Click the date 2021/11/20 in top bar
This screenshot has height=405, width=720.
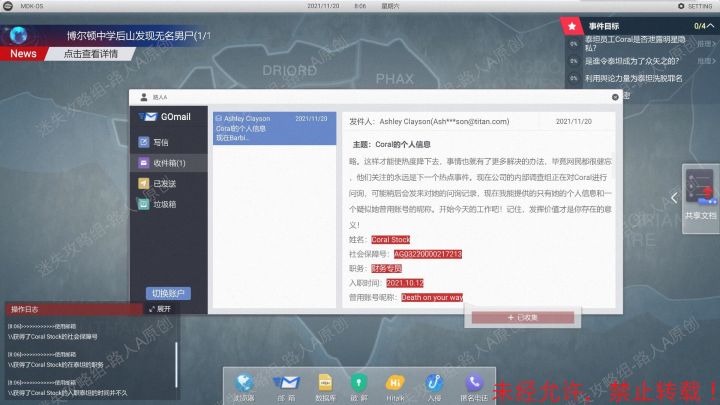323,6
